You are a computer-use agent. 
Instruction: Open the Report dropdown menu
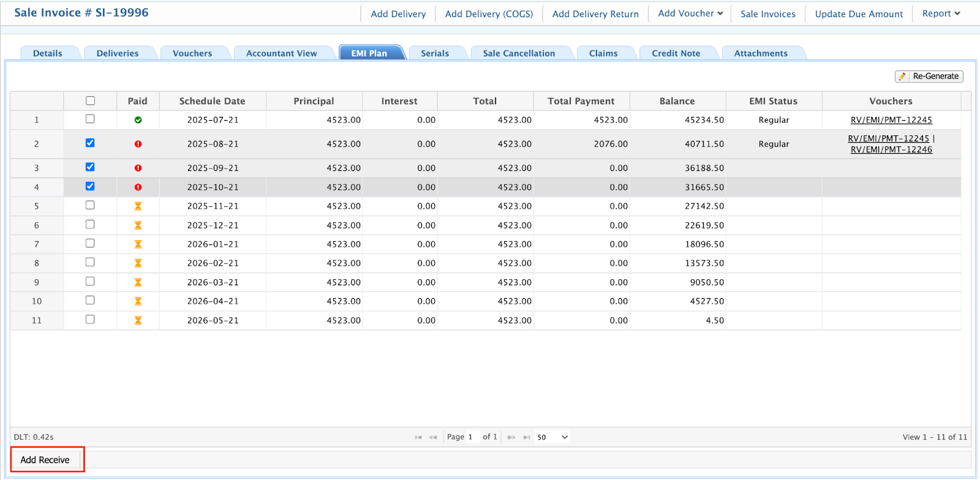(x=941, y=13)
